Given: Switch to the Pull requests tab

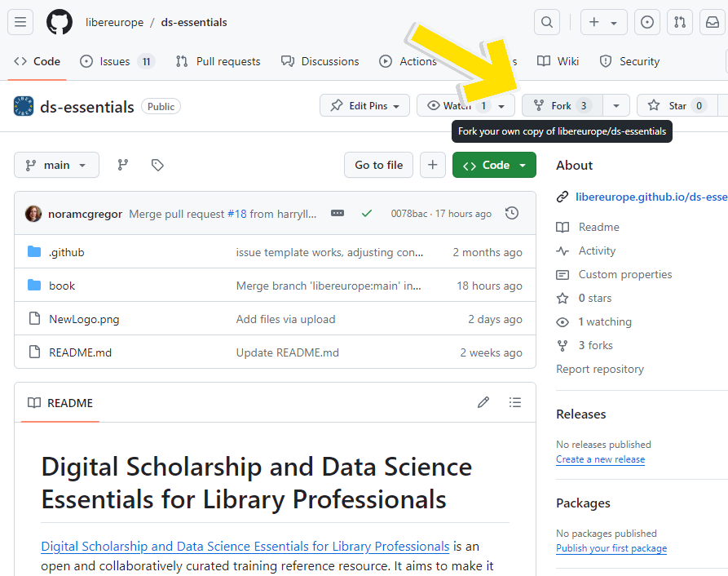Looking at the screenshot, I should tap(218, 61).
